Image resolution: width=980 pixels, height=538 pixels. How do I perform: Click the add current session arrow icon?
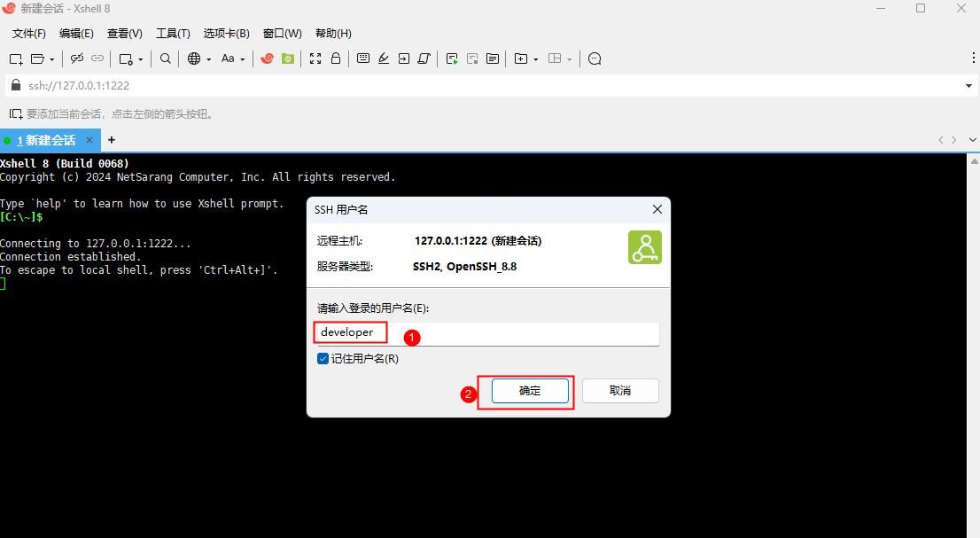[x=16, y=113]
